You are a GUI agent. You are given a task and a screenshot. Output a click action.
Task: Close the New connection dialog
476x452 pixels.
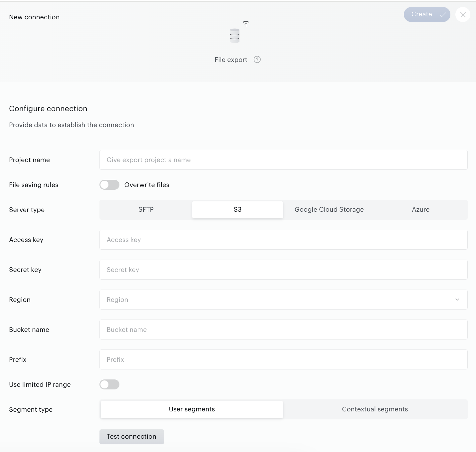point(463,15)
